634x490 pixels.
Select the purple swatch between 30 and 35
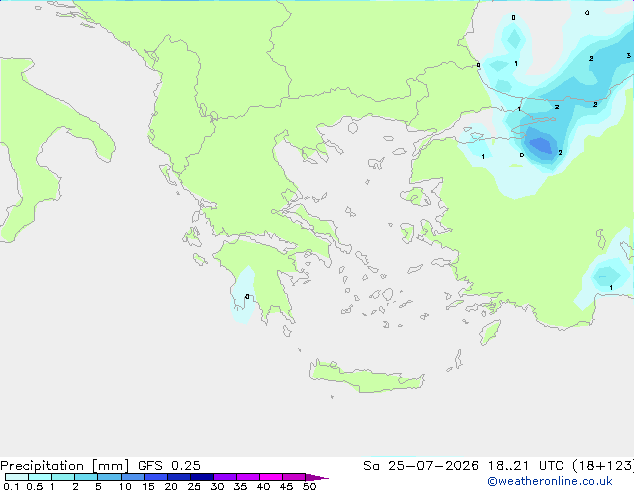click(x=225, y=477)
